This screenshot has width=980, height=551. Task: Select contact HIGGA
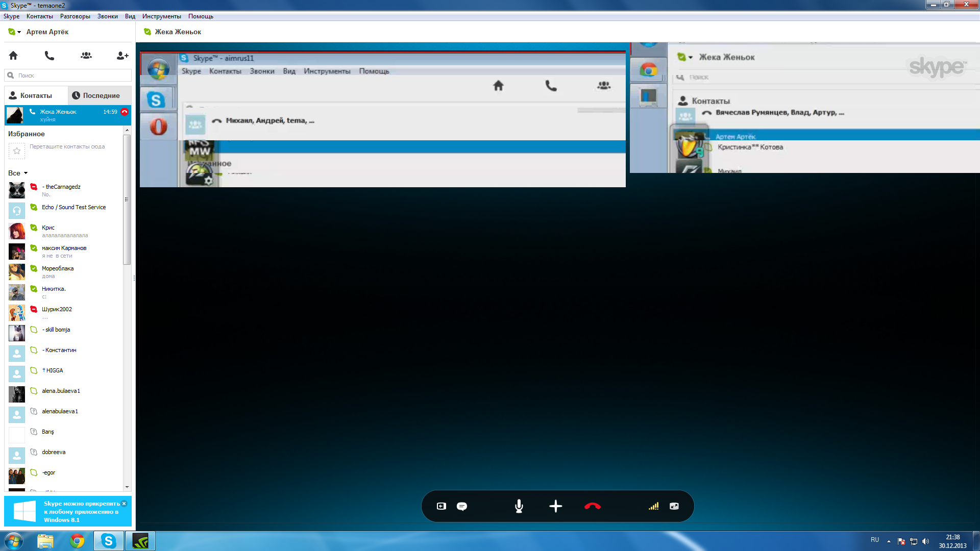[x=64, y=374]
